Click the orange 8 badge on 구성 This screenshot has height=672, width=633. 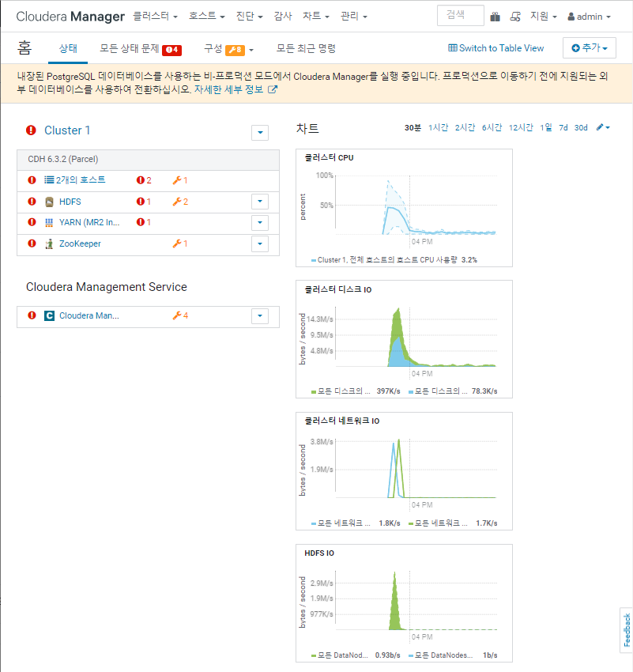[x=235, y=50]
